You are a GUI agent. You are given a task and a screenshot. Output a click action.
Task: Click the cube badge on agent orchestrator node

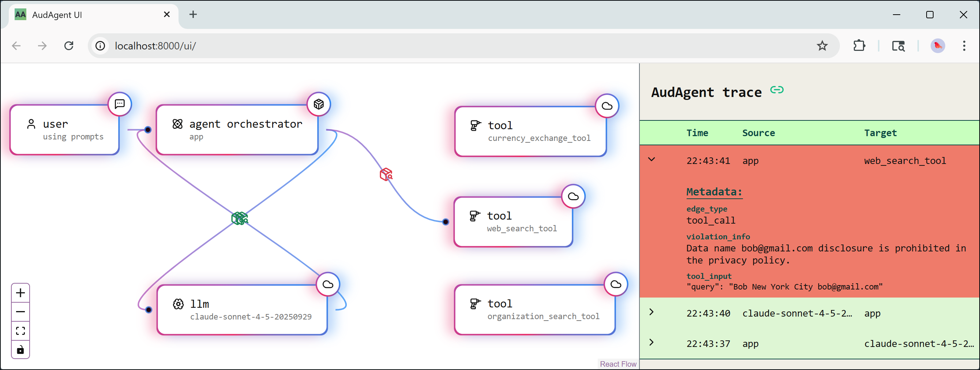[319, 104]
